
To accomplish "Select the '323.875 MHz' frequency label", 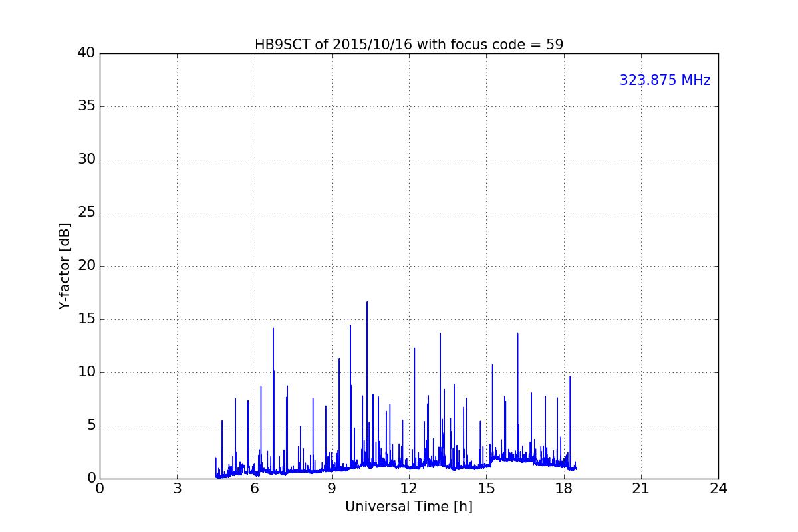I will [665, 80].
